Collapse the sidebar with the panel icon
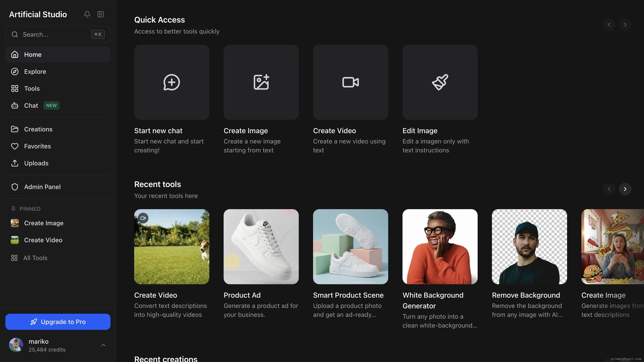This screenshot has height=362, width=644. pos(100,14)
